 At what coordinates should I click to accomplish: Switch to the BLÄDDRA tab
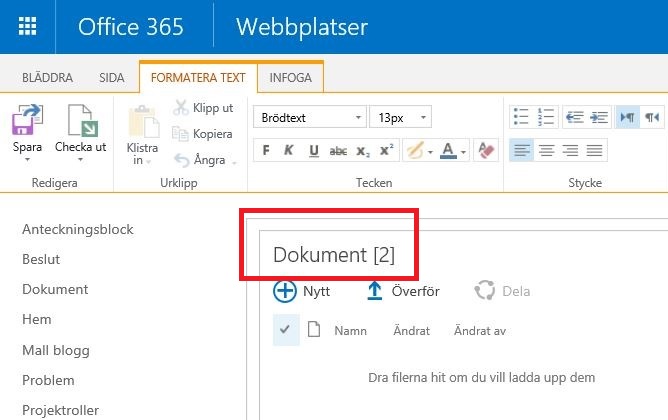47,78
